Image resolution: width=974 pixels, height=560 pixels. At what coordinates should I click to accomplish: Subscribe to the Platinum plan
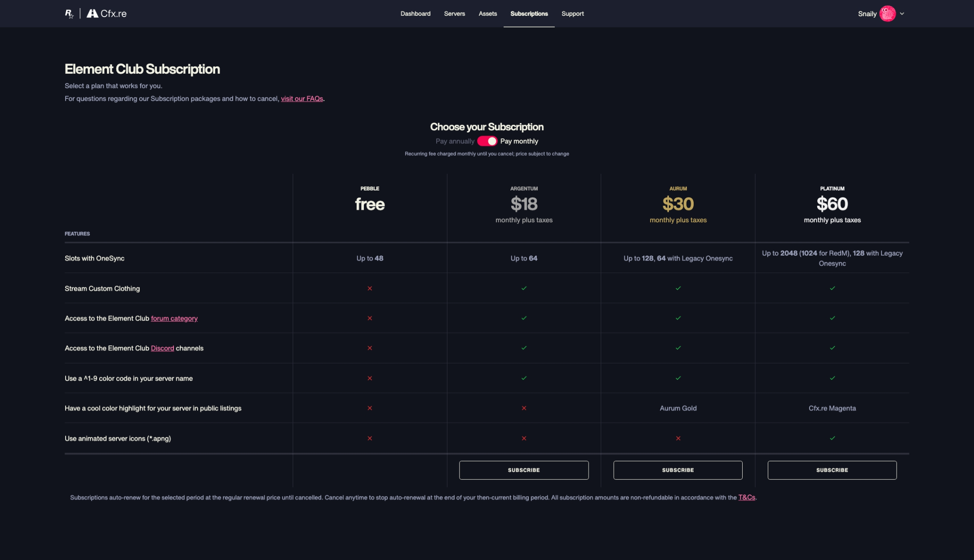[832, 470]
